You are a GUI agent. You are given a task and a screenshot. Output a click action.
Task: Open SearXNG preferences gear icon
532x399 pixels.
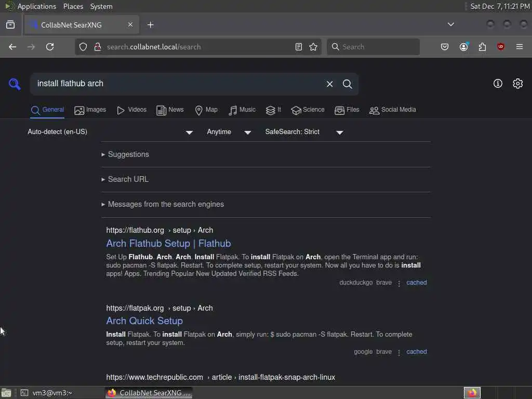518,84
